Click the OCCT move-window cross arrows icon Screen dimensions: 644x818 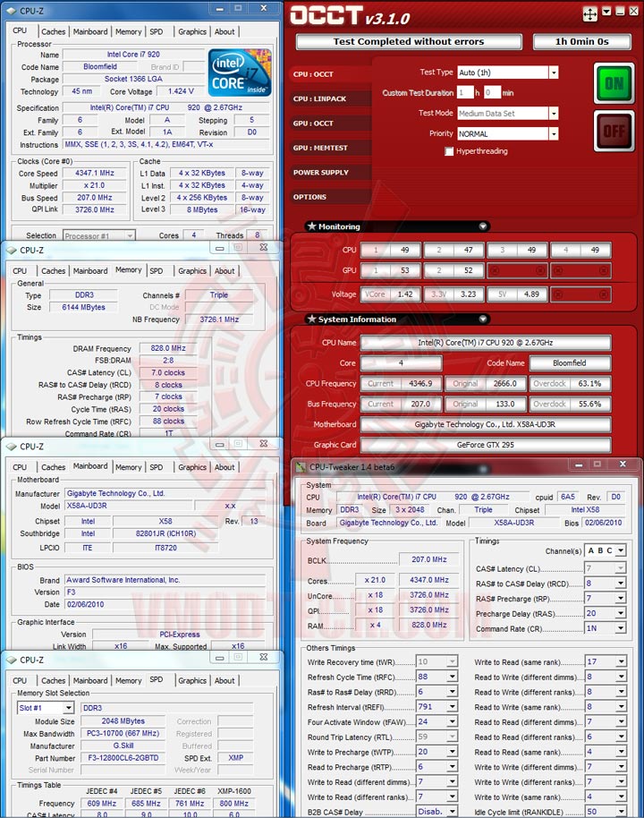click(589, 14)
